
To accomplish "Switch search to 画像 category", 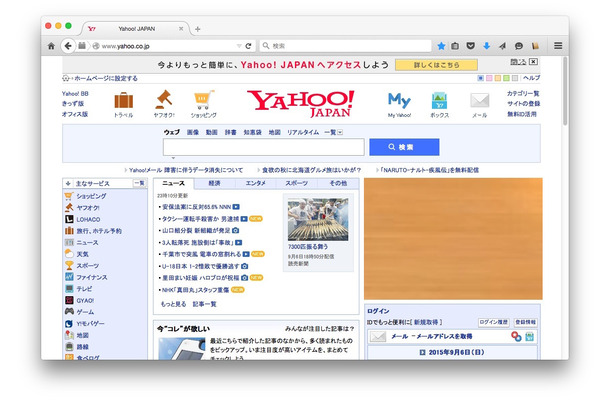I will (x=193, y=132).
